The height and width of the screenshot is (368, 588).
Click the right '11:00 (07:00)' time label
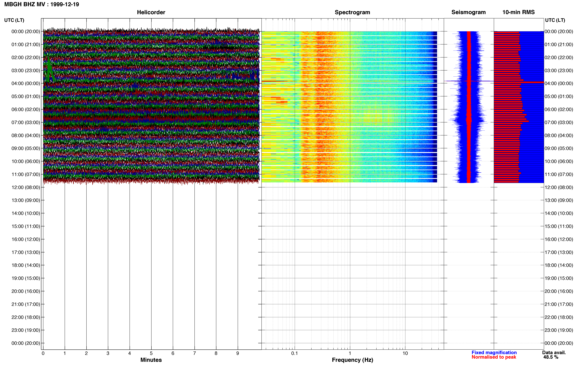(559, 175)
